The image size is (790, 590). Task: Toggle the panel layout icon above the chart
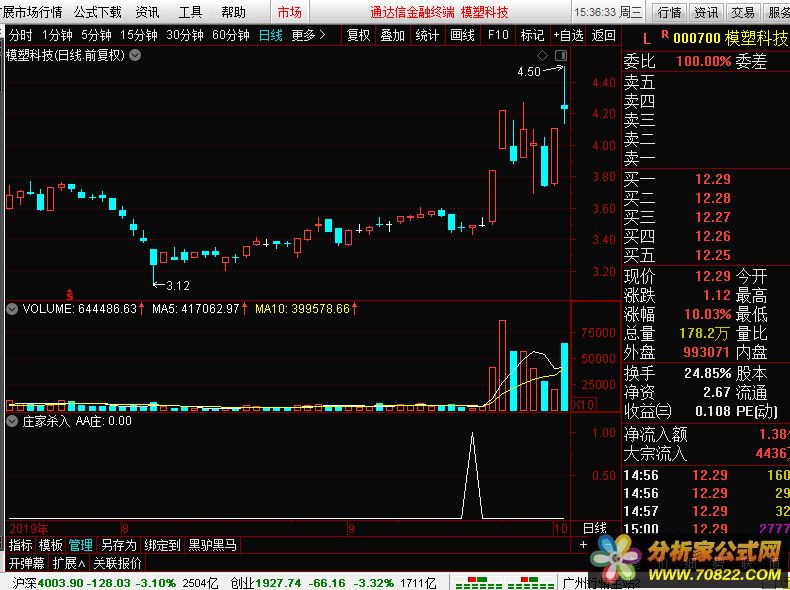pyautogui.click(x=561, y=55)
